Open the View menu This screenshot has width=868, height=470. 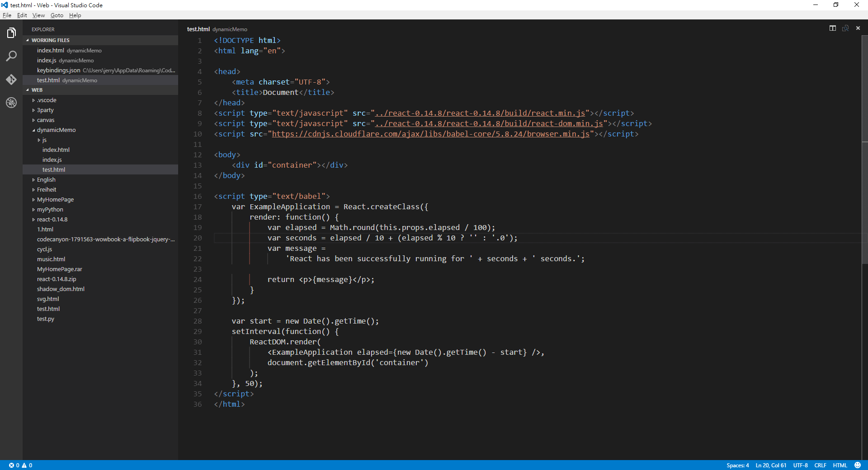(x=38, y=15)
